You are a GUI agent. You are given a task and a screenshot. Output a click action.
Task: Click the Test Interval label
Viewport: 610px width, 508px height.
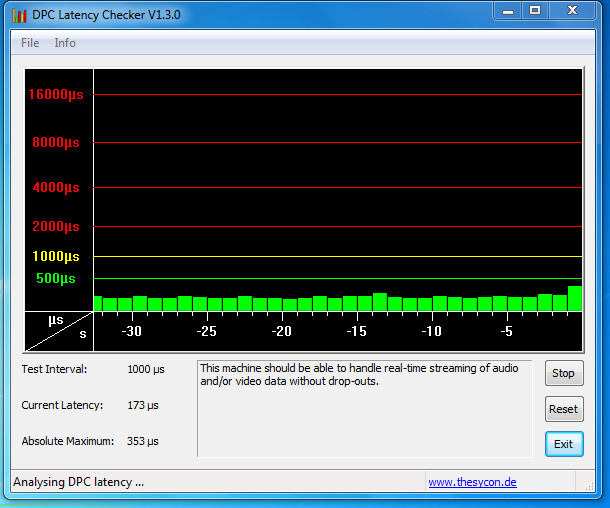point(54,369)
